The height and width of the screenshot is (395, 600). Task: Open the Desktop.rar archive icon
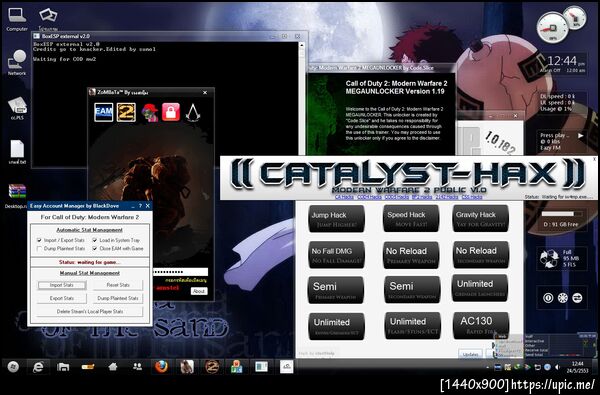tap(17, 197)
